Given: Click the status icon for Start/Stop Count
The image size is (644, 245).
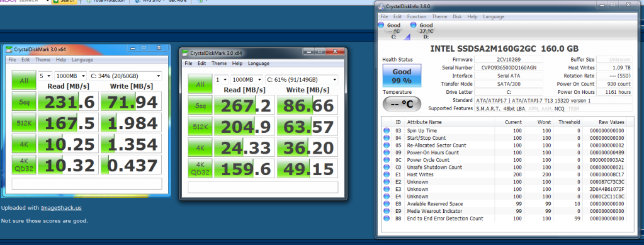Looking at the screenshot, I should [387, 138].
